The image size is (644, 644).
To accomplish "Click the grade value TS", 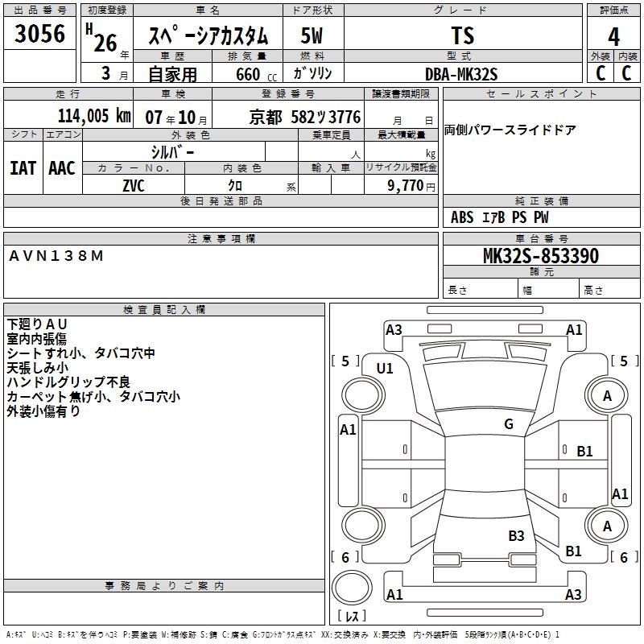I will (x=463, y=35).
